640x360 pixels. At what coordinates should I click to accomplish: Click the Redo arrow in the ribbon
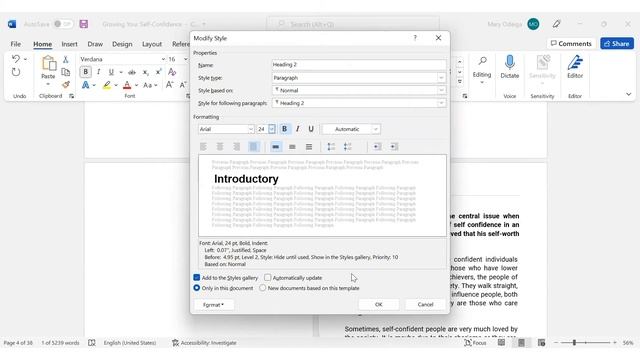pos(16,72)
